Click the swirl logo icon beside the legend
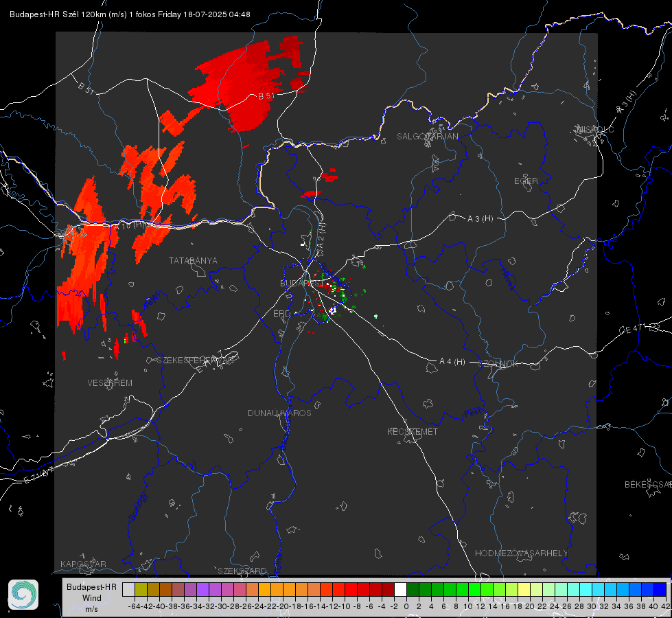672x618 pixels. pos(23,595)
